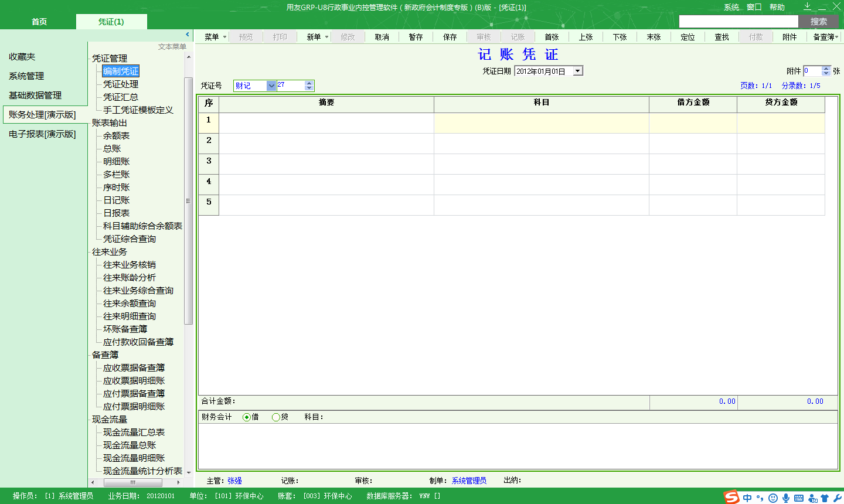The height and width of the screenshot is (504, 844).
Task: Toggle Chinese/English input mode icon
Action: [x=747, y=498]
